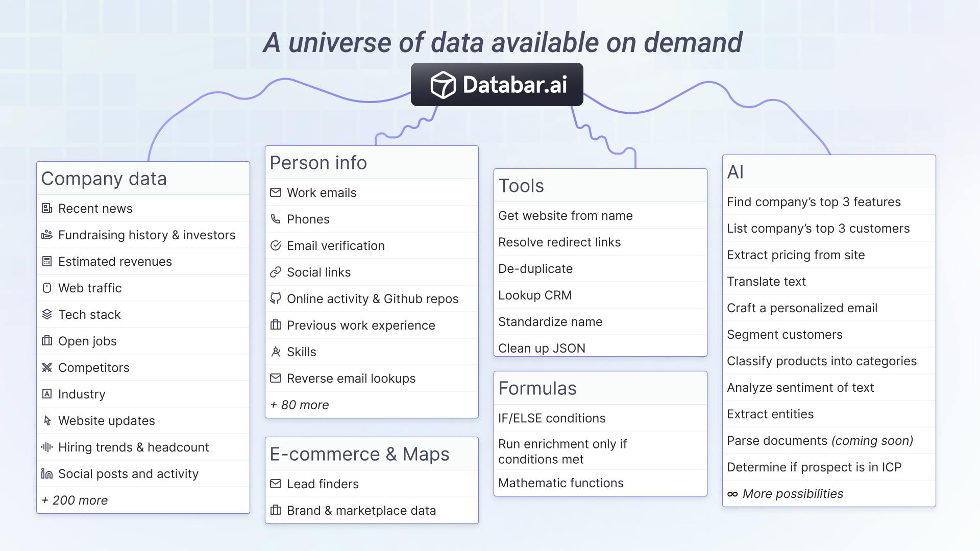Click the 'Online activity & Github repos' text
Viewport: 980px width, 551px height.
point(373,298)
